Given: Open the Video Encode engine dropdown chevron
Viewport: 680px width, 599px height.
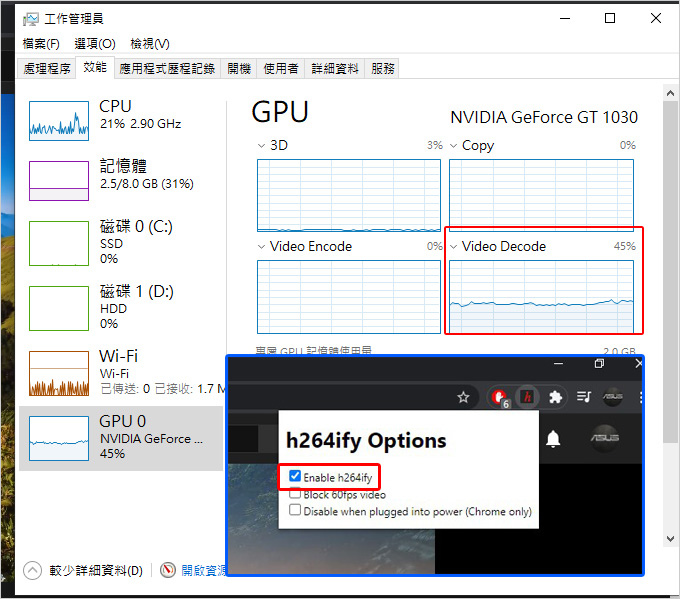Looking at the screenshot, I should coord(261,247).
